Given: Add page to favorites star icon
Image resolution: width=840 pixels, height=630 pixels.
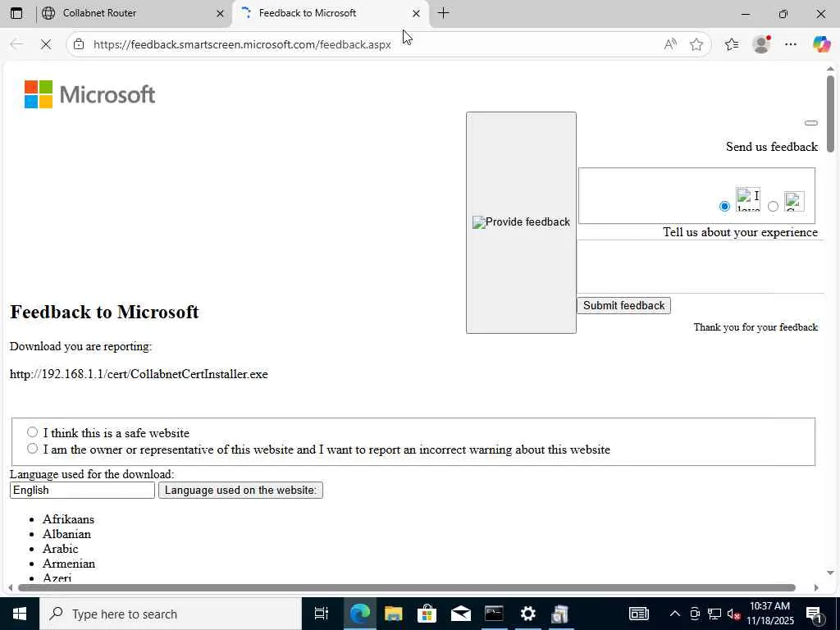Looking at the screenshot, I should click(x=696, y=44).
